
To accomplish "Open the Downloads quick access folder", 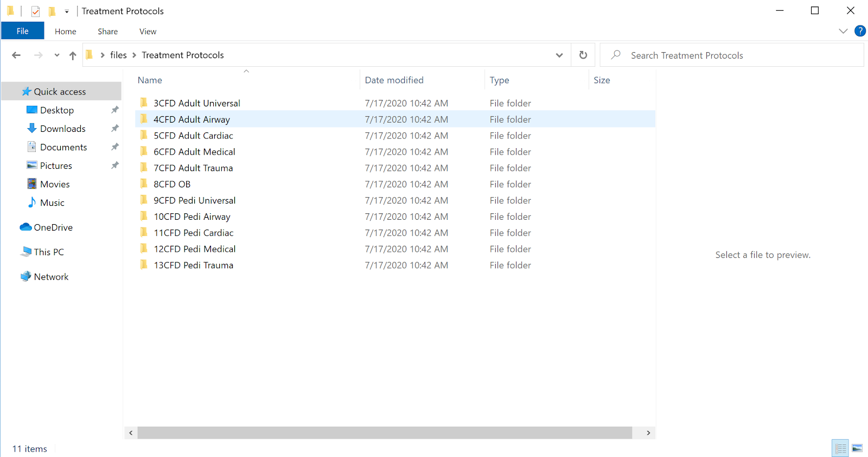I will 62,129.
